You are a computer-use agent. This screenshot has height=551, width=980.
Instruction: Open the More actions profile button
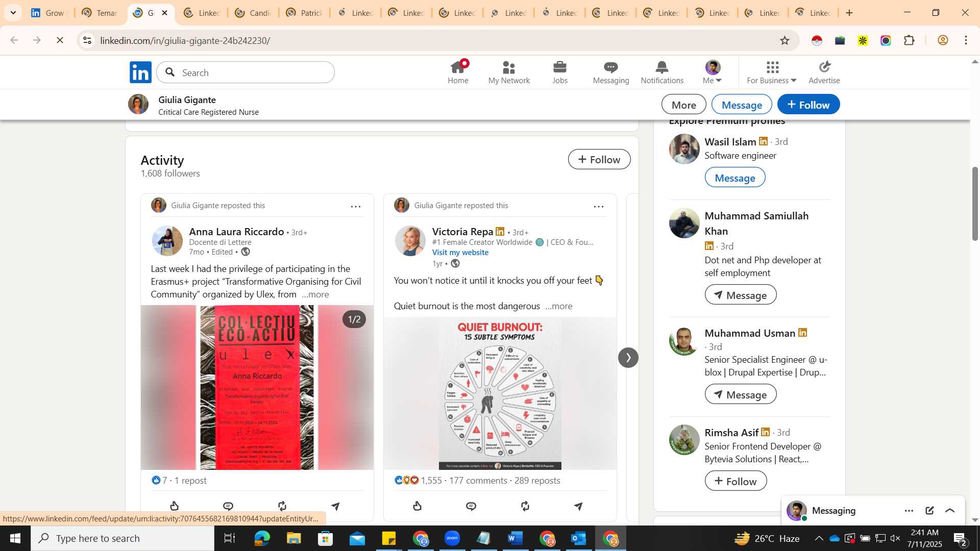pos(683,105)
